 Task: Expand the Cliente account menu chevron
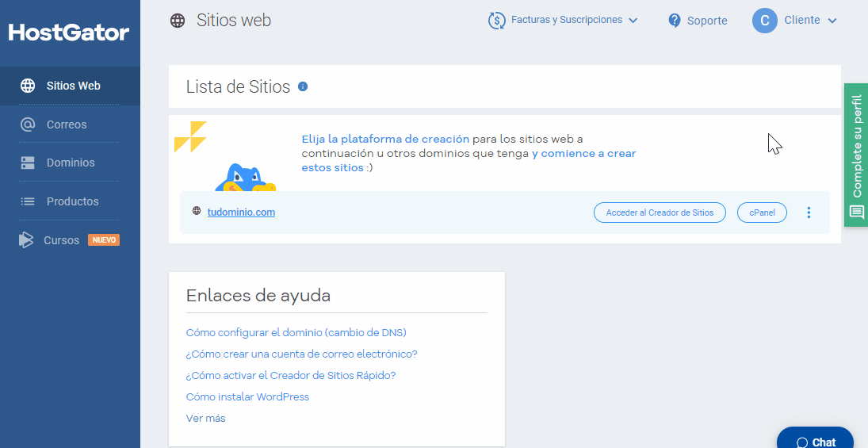(x=832, y=21)
